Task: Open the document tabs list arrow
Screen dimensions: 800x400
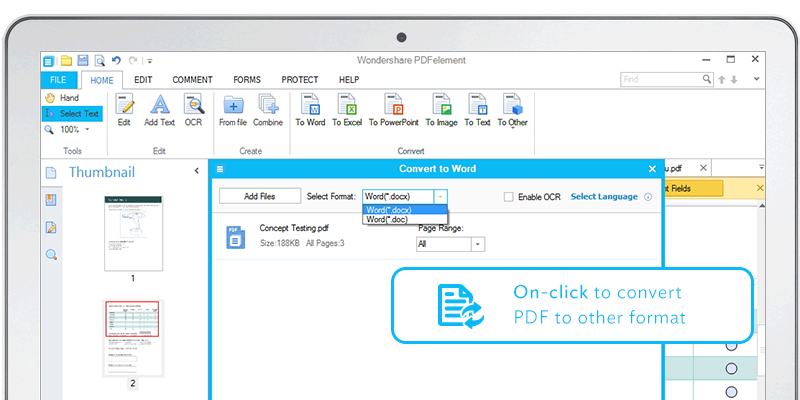Action: click(x=761, y=167)
